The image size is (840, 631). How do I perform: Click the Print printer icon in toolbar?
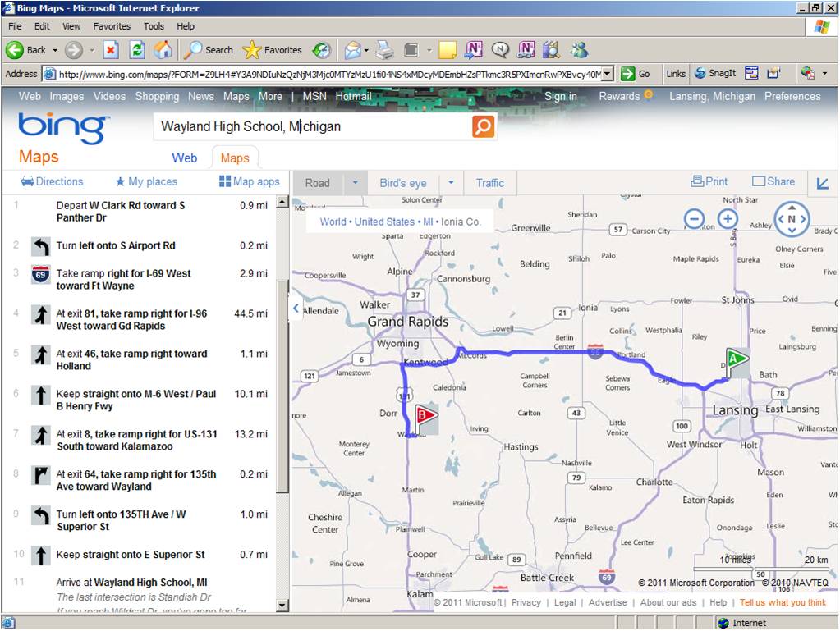[x=384, y=50]
